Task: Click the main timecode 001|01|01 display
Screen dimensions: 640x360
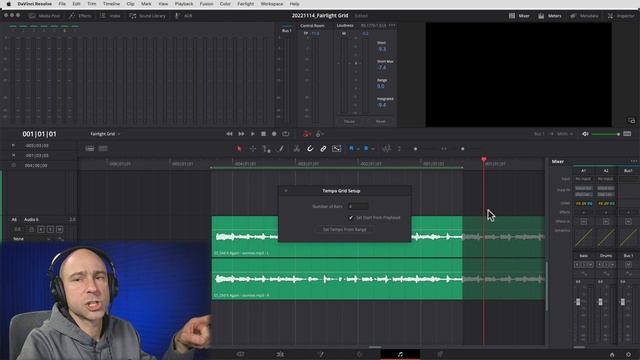Action: (40, 134)
